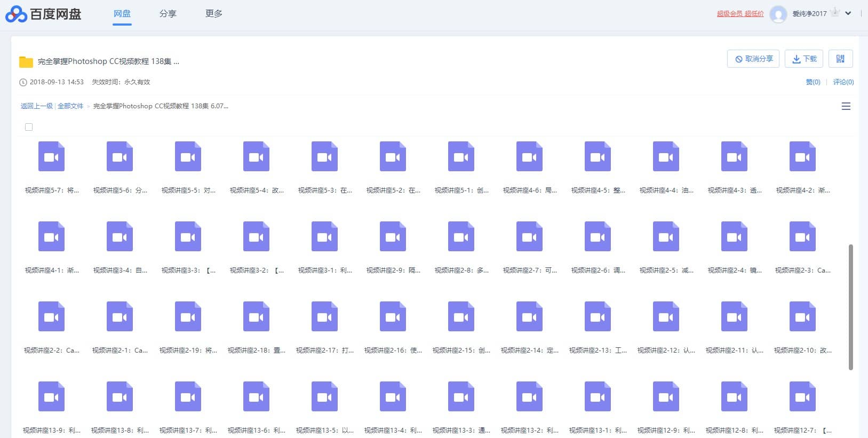Open 评论(0) comments link
Image resolution: width=868 pixels, height=438 pixels.
coord(843,82)
